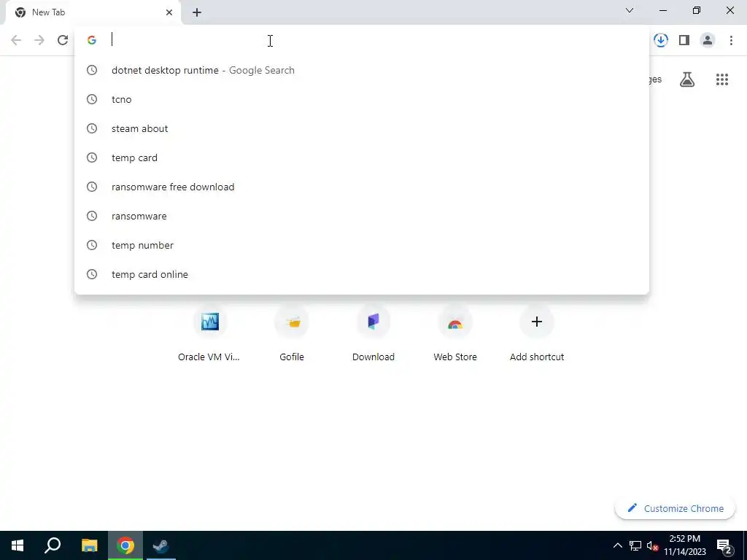Open a new tab with plus button

[197, 12]
